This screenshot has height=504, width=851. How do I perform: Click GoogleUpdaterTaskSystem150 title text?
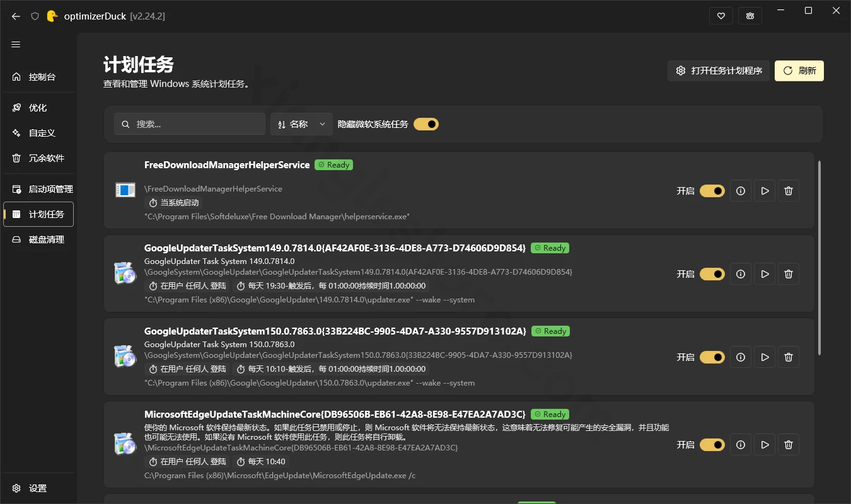tap(335, 331)
